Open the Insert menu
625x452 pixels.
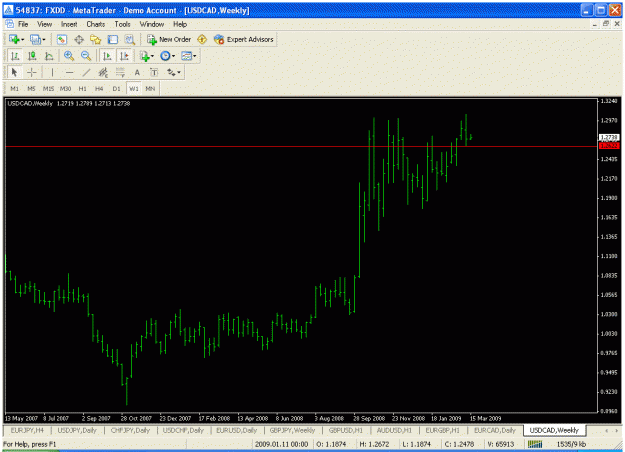[x=69, y=24]
